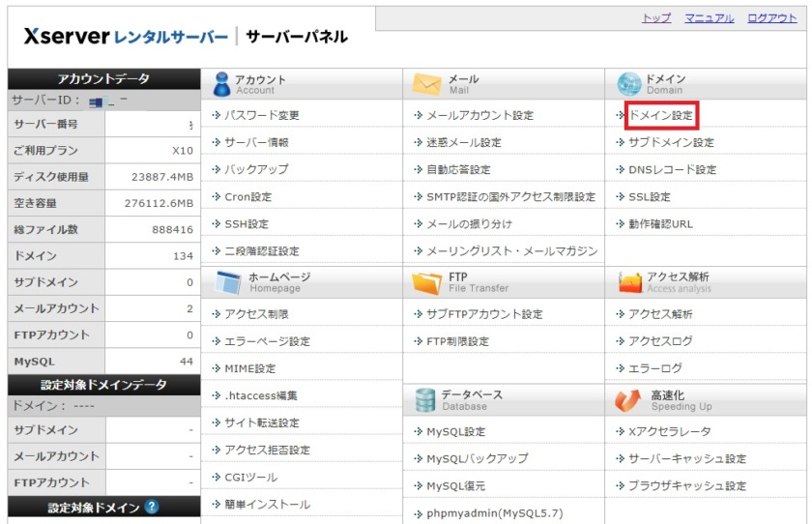Viewport: 812px width, 524px height.
Task: Open アクセス拒否設定
Action: click(x=267, y=450)
